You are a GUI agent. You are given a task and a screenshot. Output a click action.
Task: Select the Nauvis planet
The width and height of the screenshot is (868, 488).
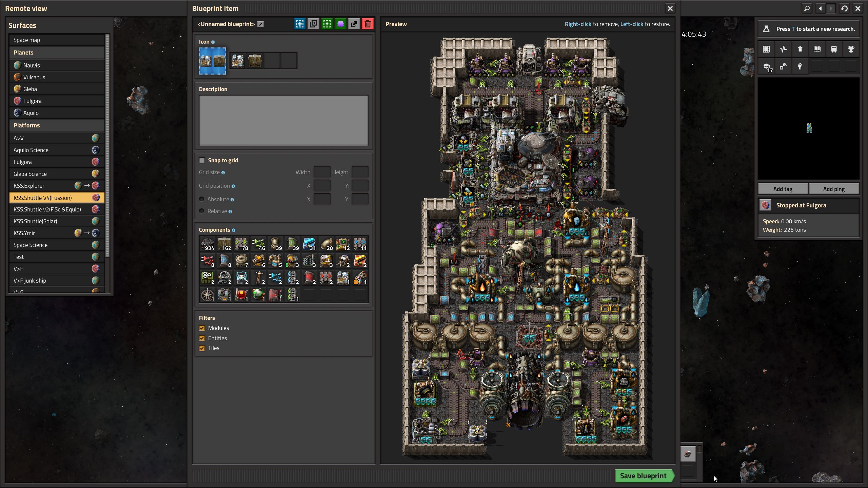[x=57, y=65]
